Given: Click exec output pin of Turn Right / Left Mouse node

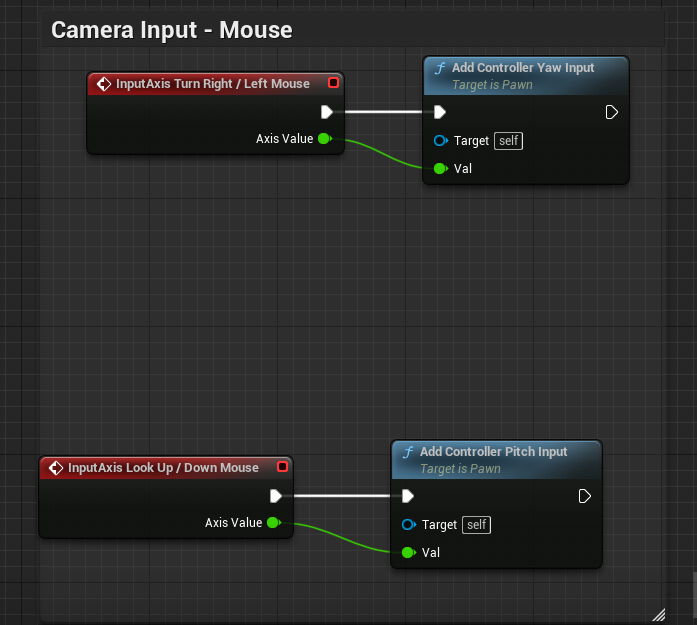Looking at the screenshot, I should click(326, 112).
